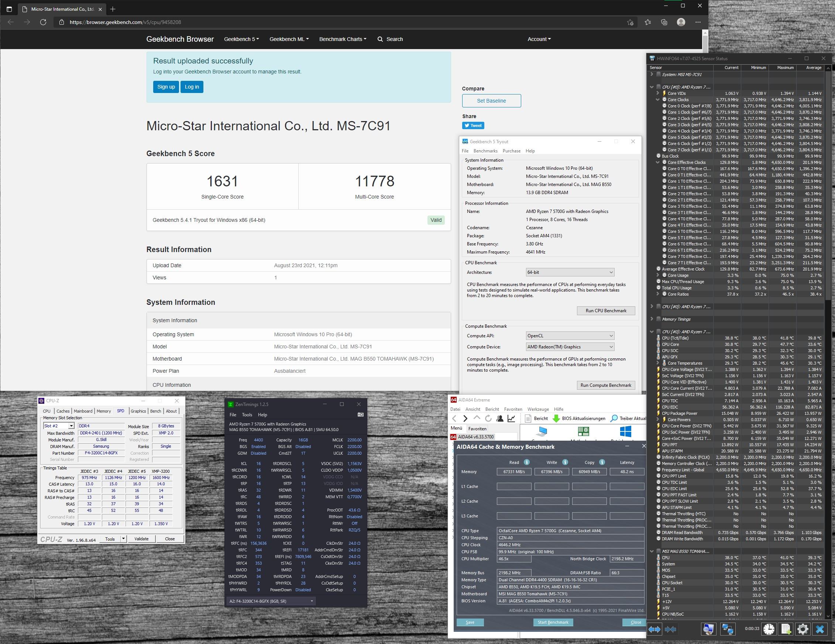Click Set Baseline compare button
The image size is (835, 644).
[x=491, y=101]
